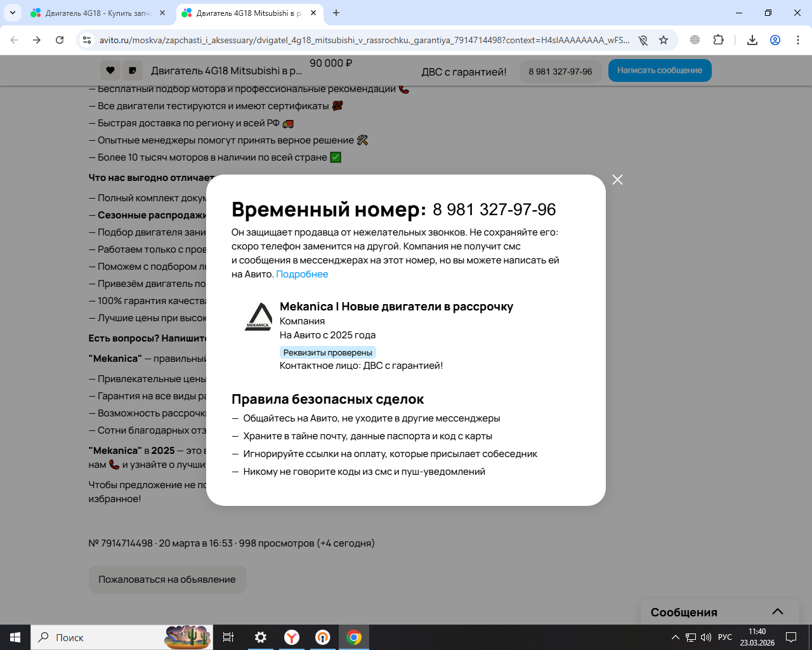Click the Правила безопасных сделок heading

(327, 399)
